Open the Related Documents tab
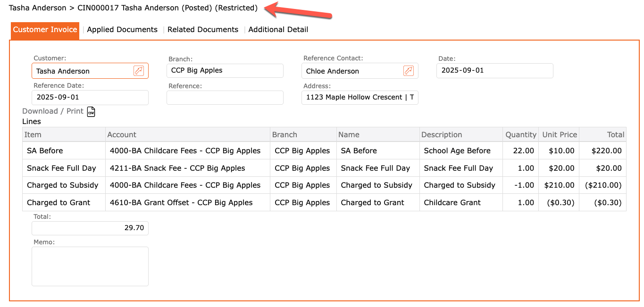The height and width of the screenshot is (307, 644). [203, 29]
